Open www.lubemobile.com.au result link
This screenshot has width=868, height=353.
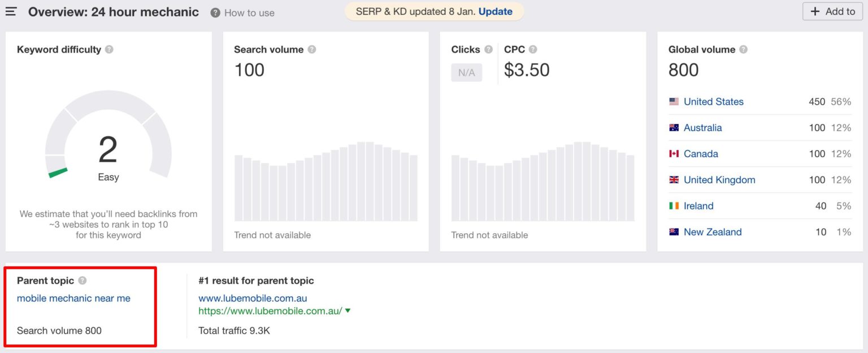tap(253, 298)
